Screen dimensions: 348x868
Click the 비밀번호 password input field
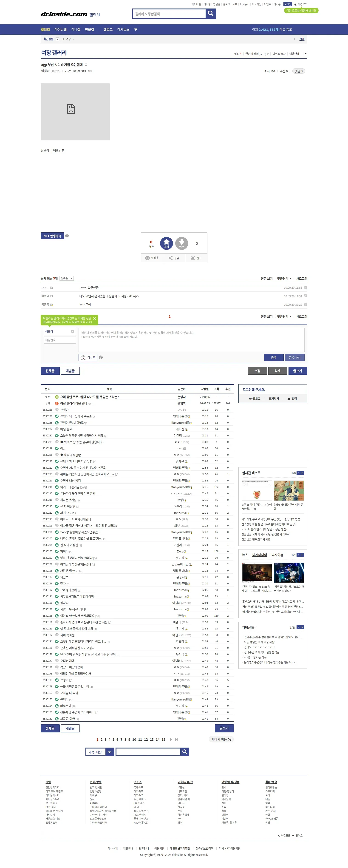pos(60,340)
